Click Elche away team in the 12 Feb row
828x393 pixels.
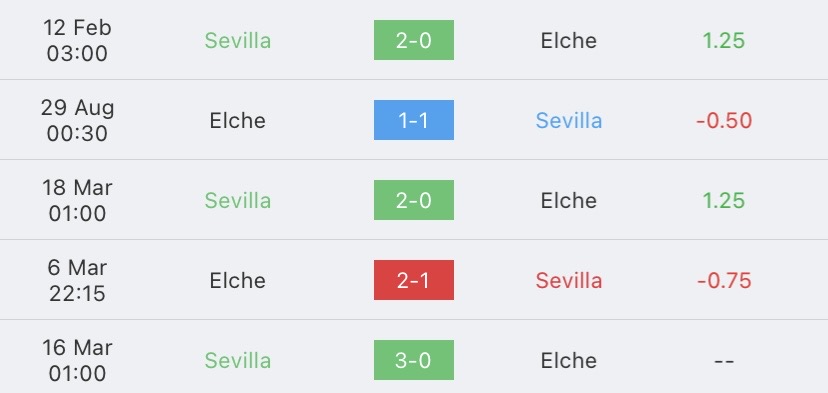(569, 41)
